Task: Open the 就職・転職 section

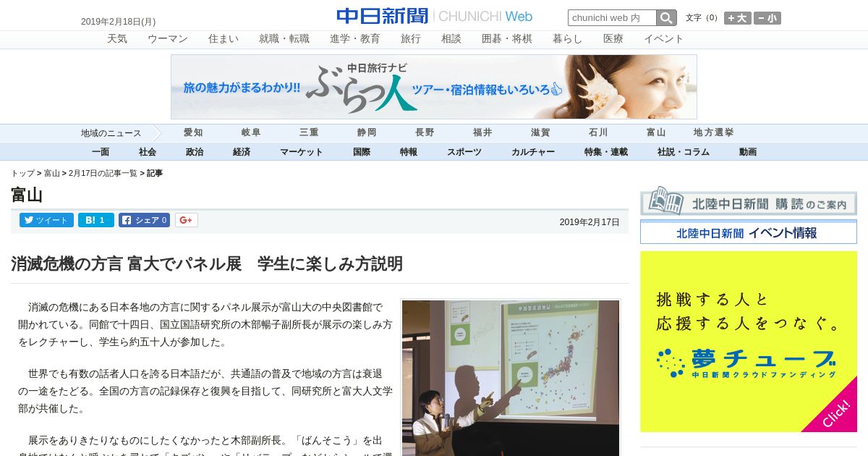Action: coord(284,39)
